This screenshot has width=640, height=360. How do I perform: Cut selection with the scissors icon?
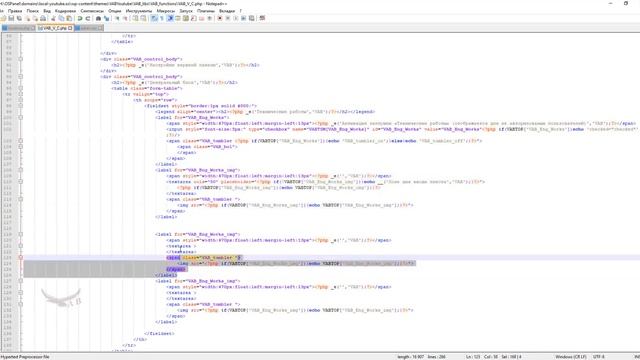pos(53,18)
